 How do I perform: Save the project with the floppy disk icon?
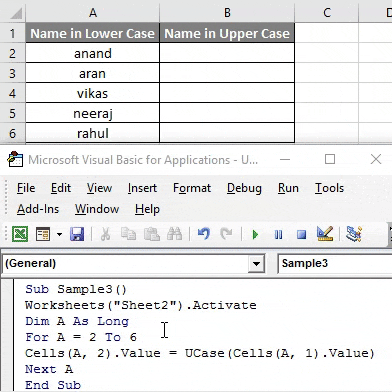77,234
